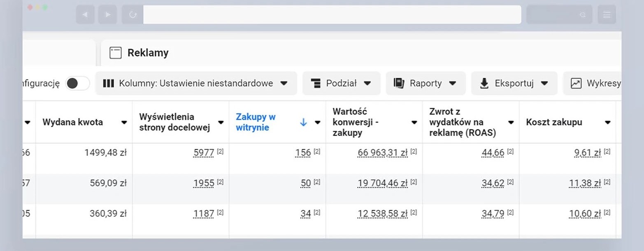Toggle the configuration switch
The image size is (644, 251).
coord(78,83)
